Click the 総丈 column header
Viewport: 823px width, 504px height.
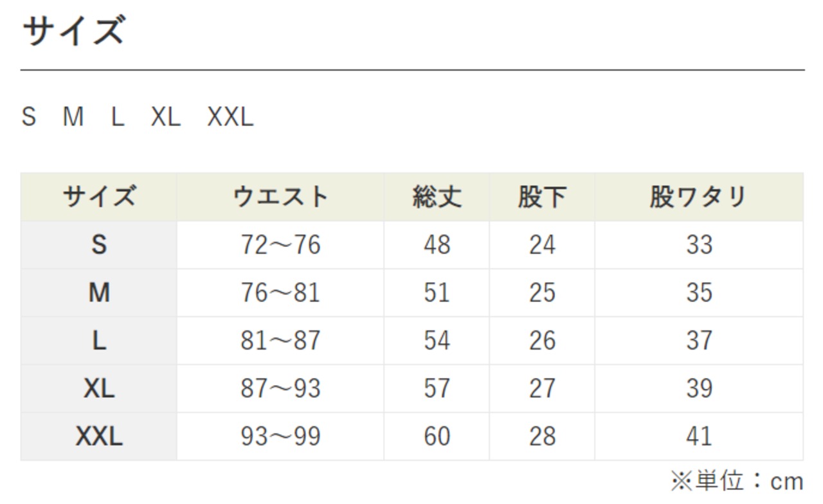click(x=437, y=197)
